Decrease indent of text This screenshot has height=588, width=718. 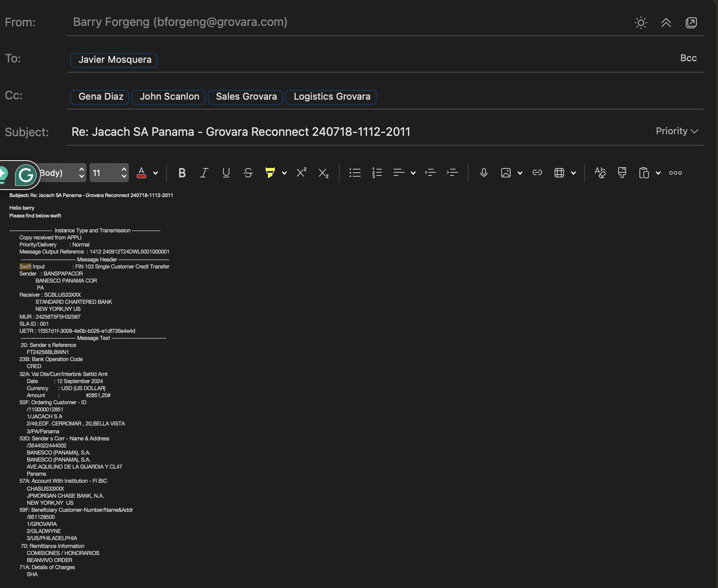click(430, 173)
